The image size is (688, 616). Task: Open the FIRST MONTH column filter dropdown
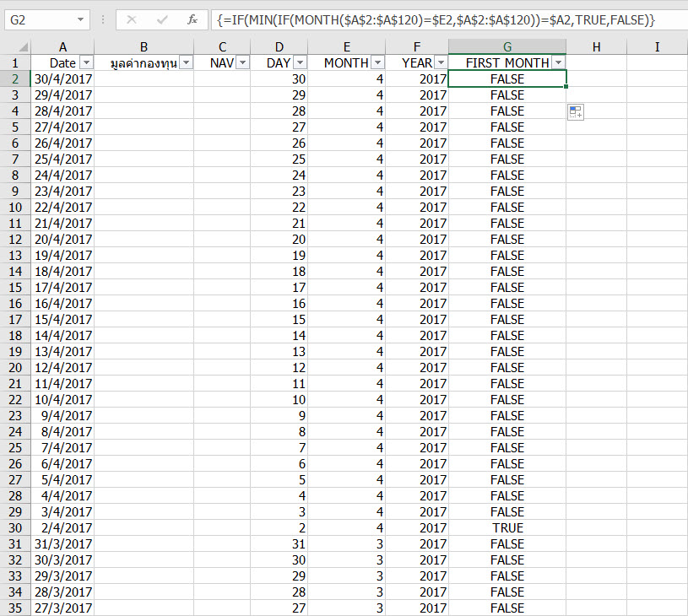pyautogui.click(x=558, y=62)
